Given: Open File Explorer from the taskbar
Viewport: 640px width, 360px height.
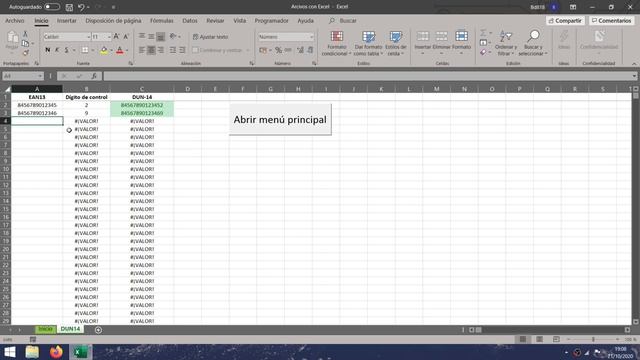Looking at the screenshot, I should 32,351.
